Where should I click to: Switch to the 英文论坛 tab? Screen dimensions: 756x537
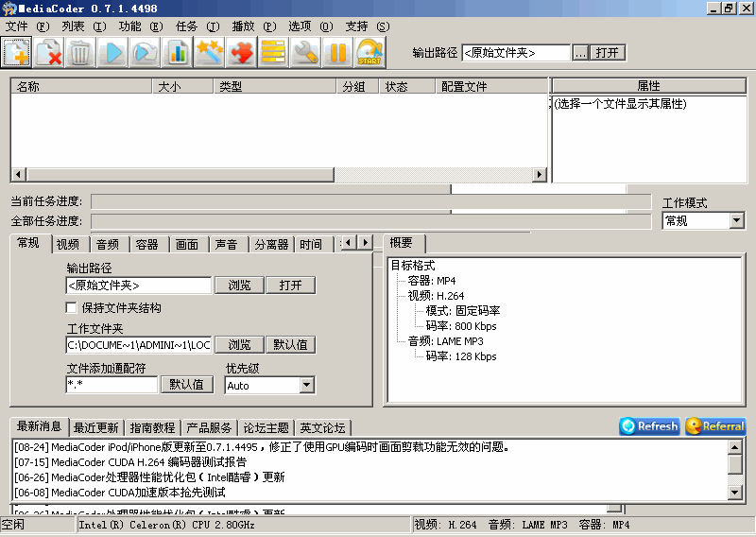322,428
